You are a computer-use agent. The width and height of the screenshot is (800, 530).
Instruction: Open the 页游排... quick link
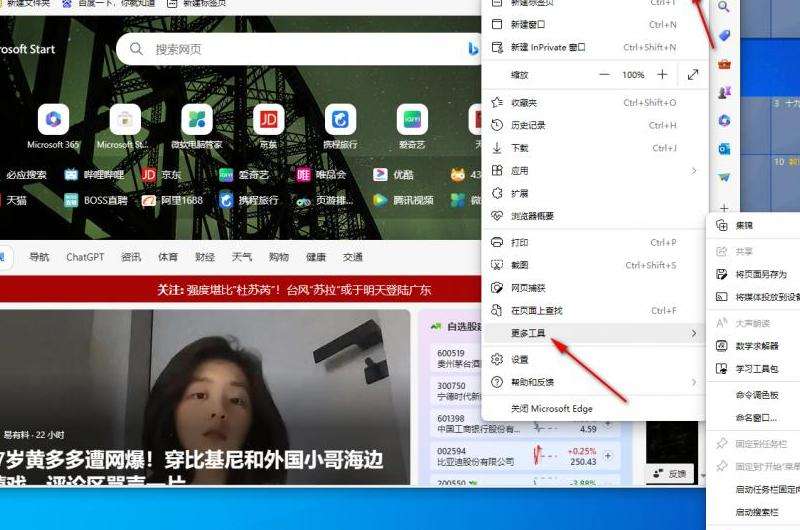point(325,200)
